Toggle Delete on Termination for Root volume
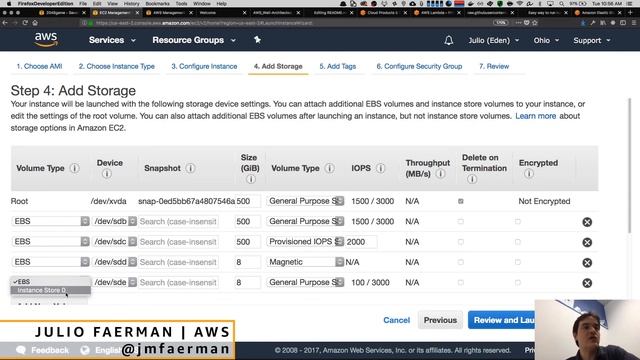640x360 pixels. [460, 201]
